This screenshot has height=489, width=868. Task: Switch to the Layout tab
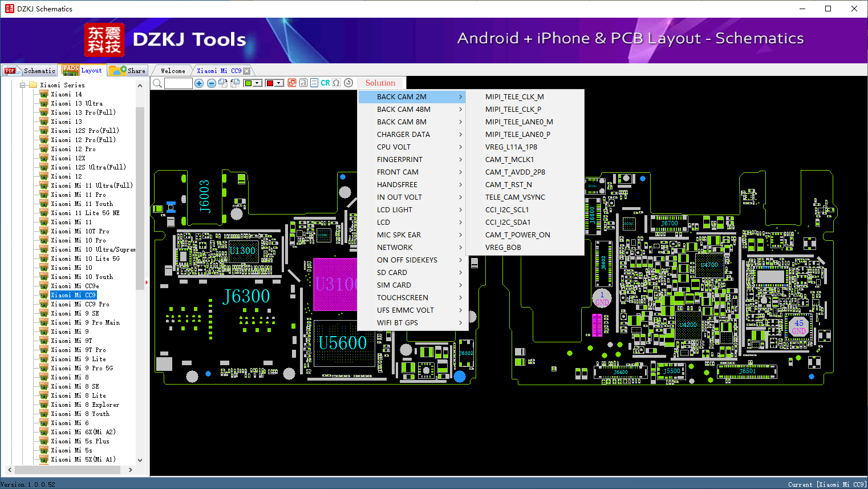83,70
